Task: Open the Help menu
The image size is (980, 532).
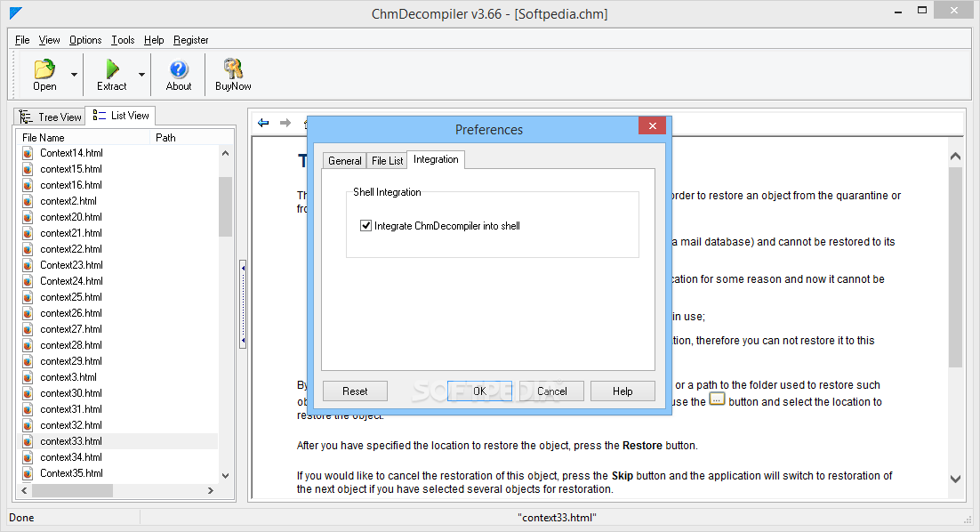Action: point(154,40)
